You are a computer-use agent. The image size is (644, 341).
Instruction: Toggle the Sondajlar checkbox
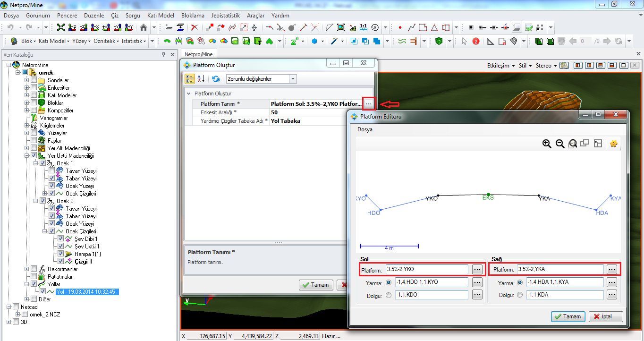[34, 80]
